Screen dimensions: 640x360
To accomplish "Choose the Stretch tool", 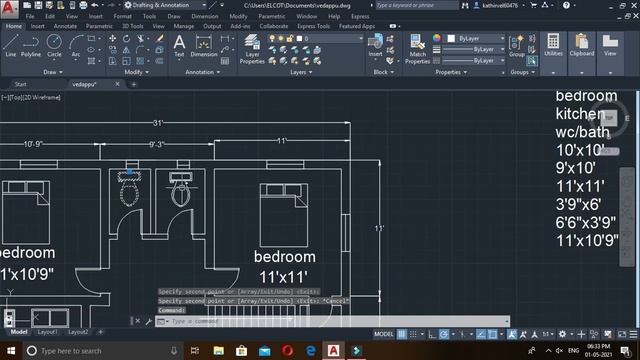I will pyautogui.click(x=112, y=61).
